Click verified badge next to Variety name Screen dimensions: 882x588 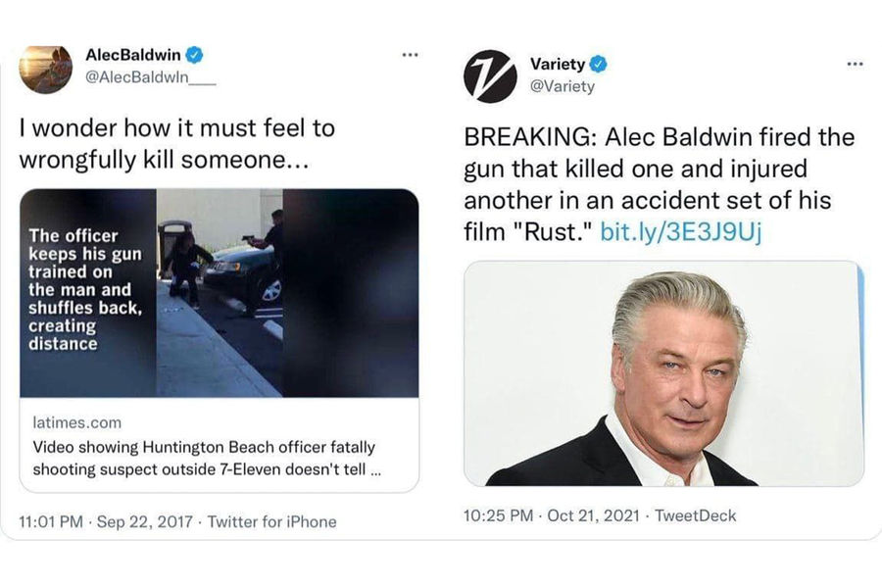point(599,65)
